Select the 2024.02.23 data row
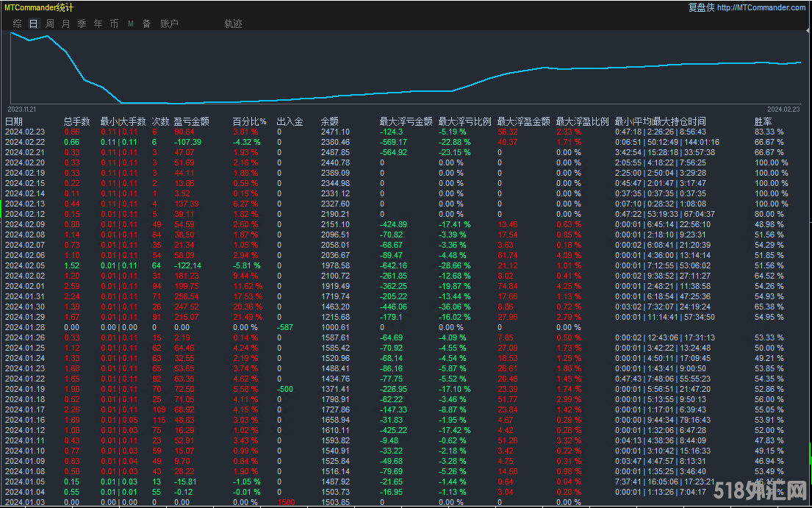The height and width of the screenshot is (508, 812). tap(25, 132)
